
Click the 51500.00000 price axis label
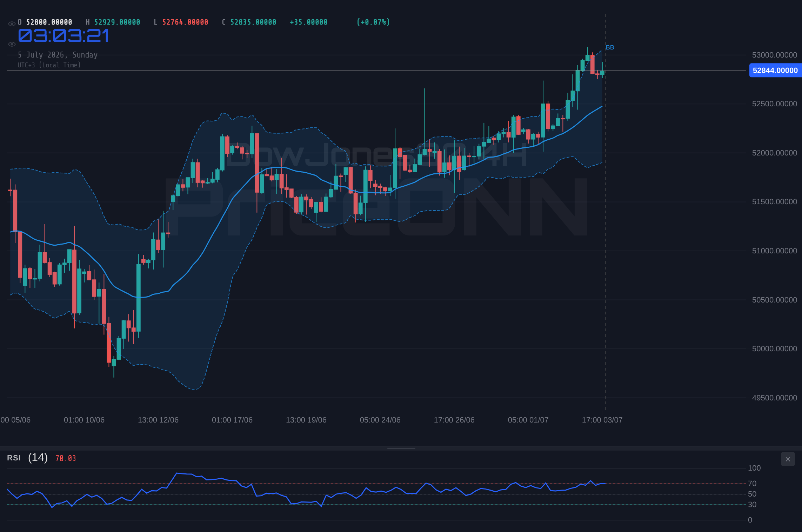(775, 202)
